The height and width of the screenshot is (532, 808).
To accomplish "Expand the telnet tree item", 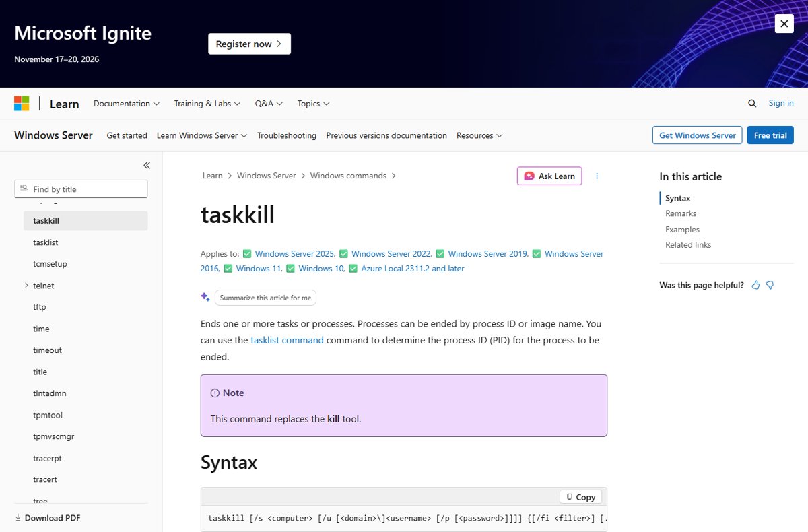I will [26, 286].
